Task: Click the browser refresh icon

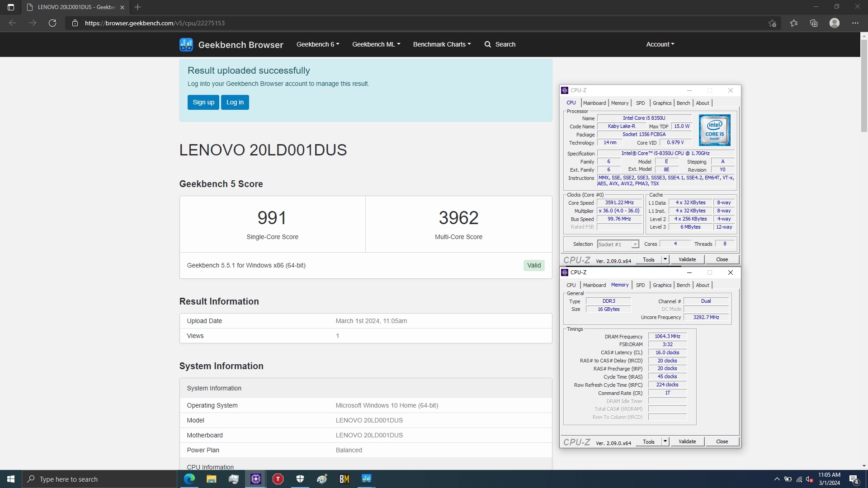Action: [52, 23]
